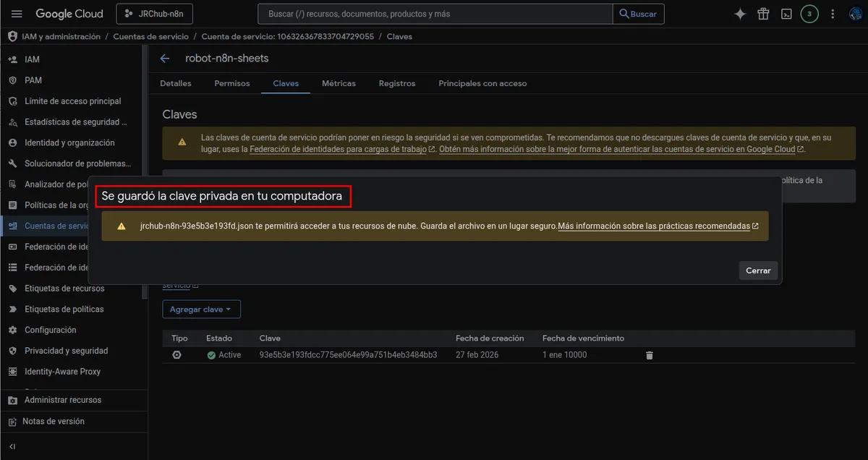Click the PAM sidebar icon
This screenshot has width=868, height=460.
click(x=12, y=80)
